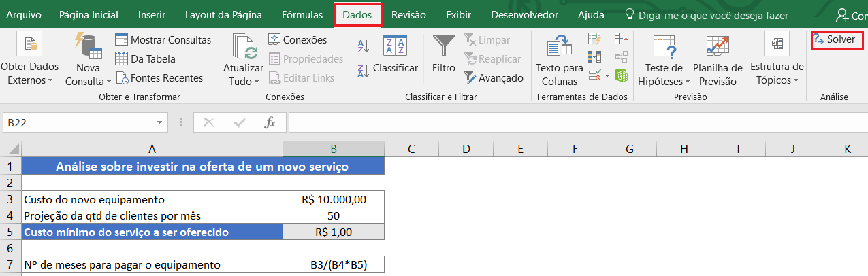This screenshot has width=868, height=276.
Task: Click the insert function fx button
Action: (270, 122)
